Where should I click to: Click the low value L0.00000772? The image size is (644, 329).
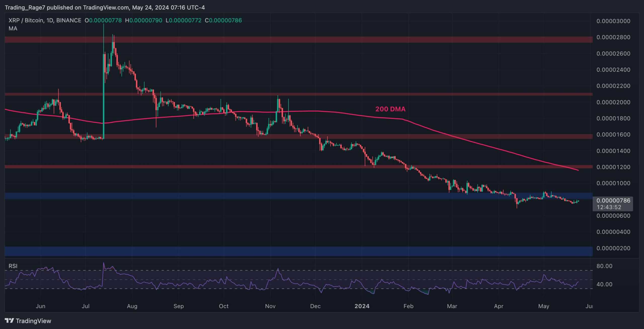[184, 20]
